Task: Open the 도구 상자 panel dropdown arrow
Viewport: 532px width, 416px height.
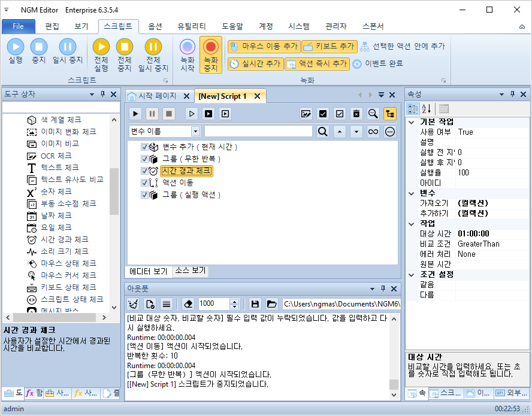Action: (x=92, y=94)
